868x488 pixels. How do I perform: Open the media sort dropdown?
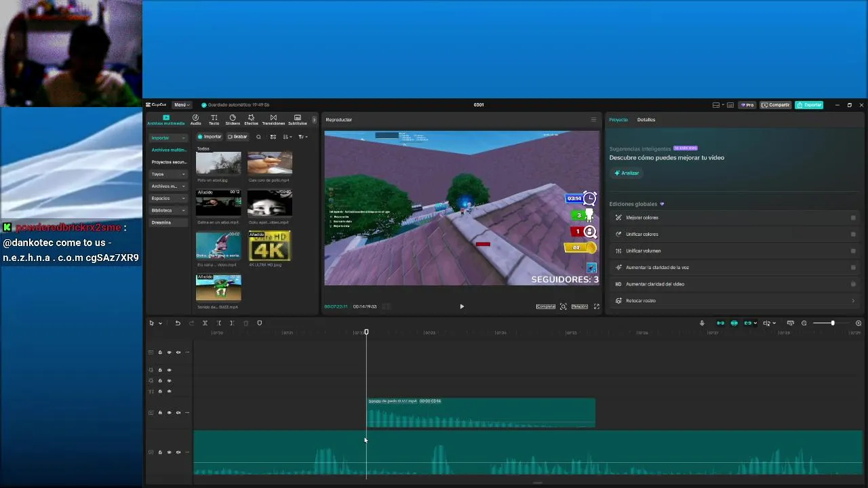(x=288, y=137)
